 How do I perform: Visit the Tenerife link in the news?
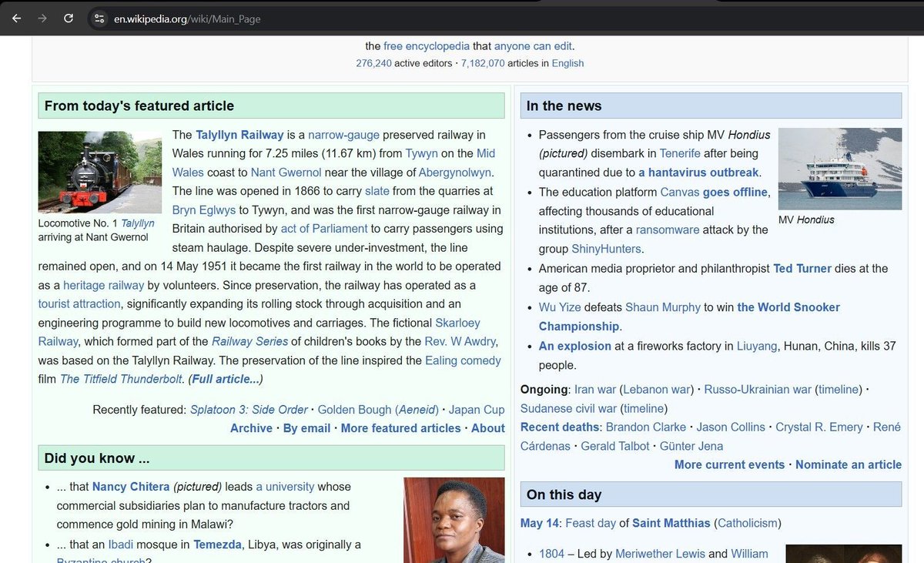pyautogui.click(x=680, y=153)
